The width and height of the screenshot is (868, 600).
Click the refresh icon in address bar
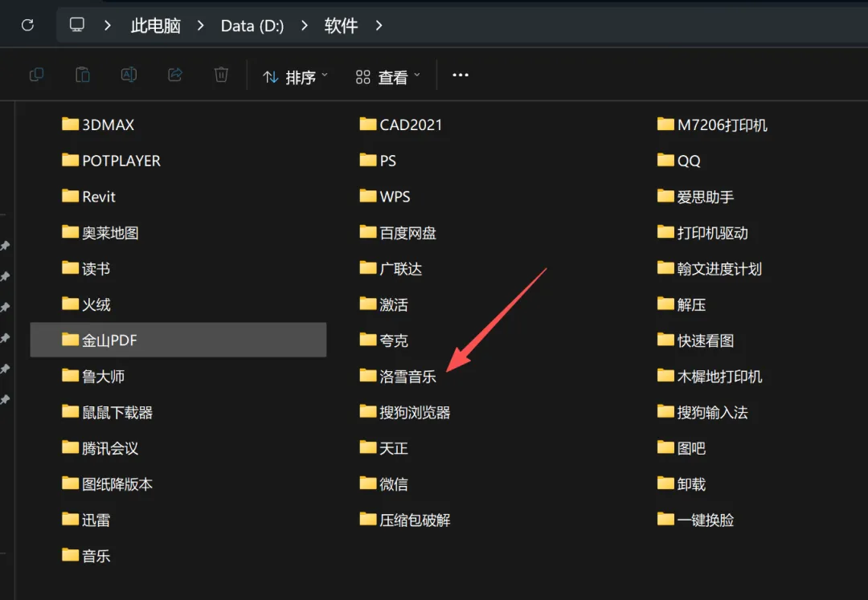27,25
